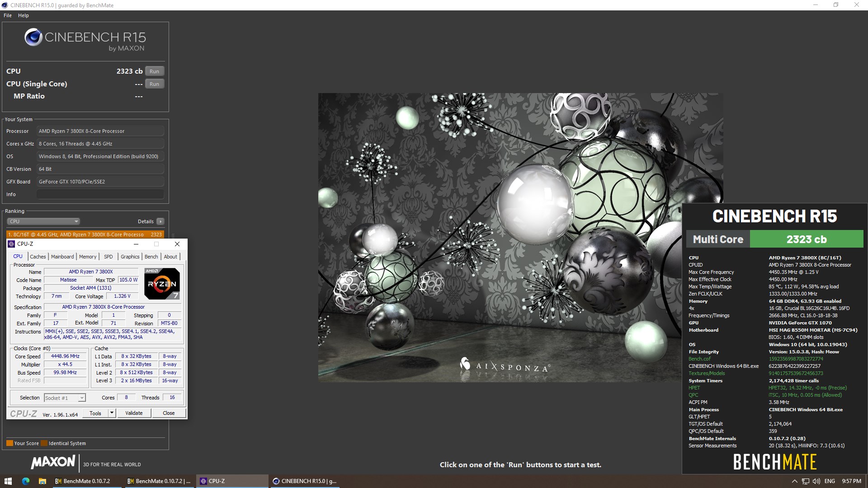Run the CPU Single Core benchmark
The height and width of the screenshot is (488, 868).
tap(154, 84)
